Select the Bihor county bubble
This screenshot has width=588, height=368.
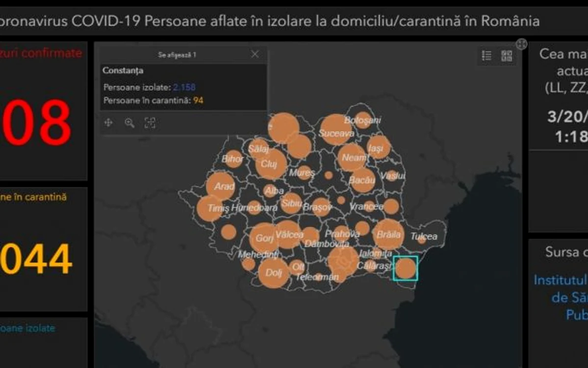coord(233,159)
